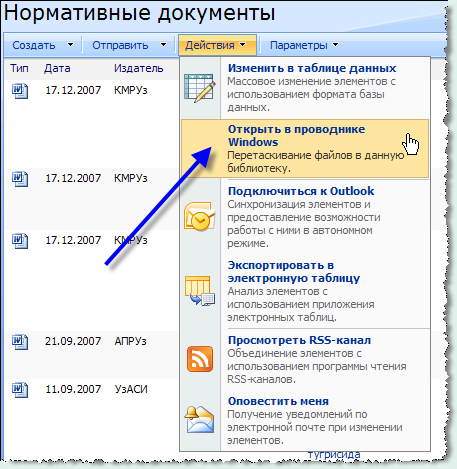Viewport: 457px width, 469px height.
Task: Open the Word document icon dated 21.09.2007
Action: coord(20,342)
